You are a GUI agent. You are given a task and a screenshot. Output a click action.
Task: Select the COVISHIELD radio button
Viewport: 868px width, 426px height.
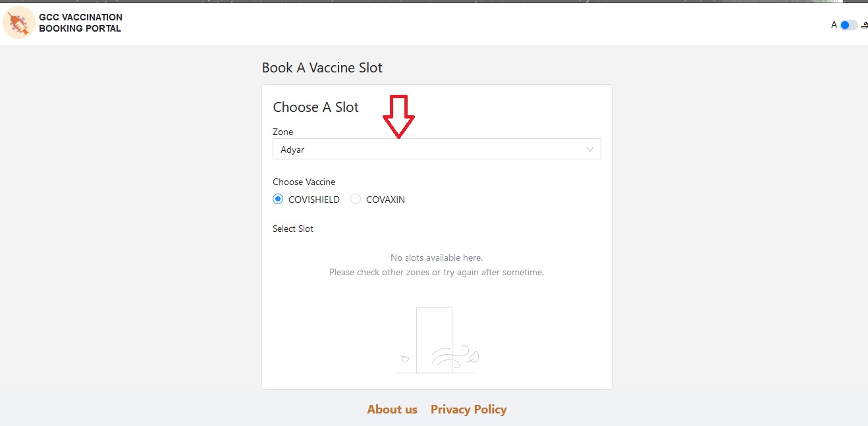(x=278, y=200)
